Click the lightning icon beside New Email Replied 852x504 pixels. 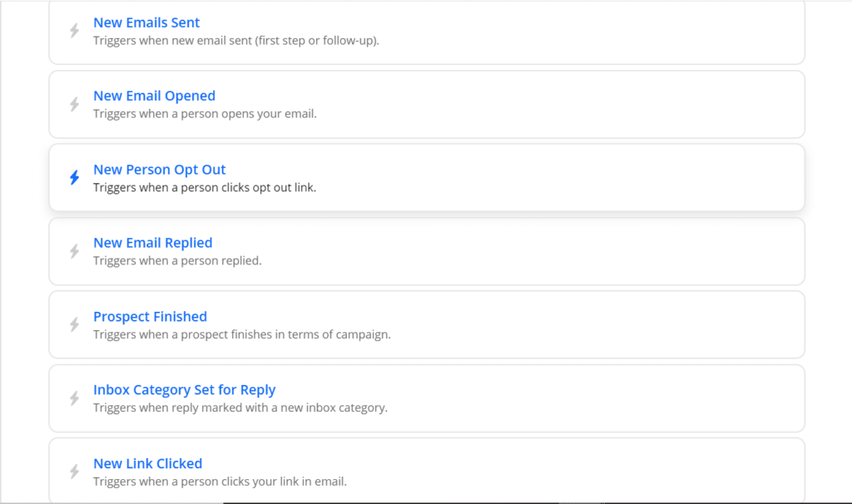(74, 251)
